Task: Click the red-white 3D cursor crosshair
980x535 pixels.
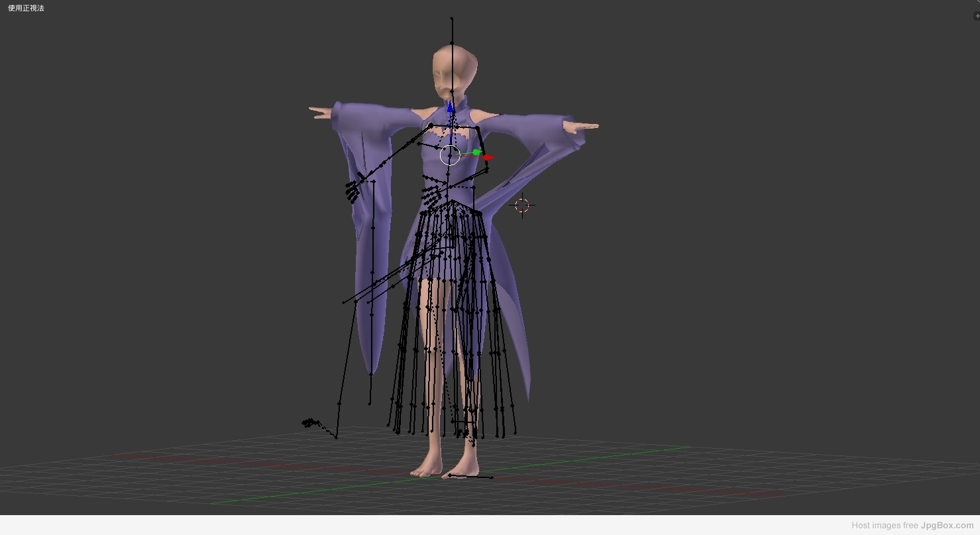Action: coord(522,205)
